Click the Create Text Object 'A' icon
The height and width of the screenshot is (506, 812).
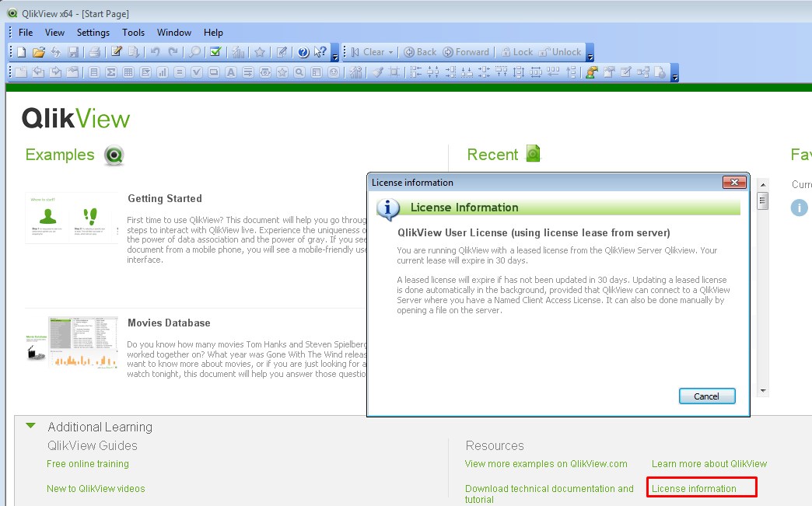[x=231, y=72]
